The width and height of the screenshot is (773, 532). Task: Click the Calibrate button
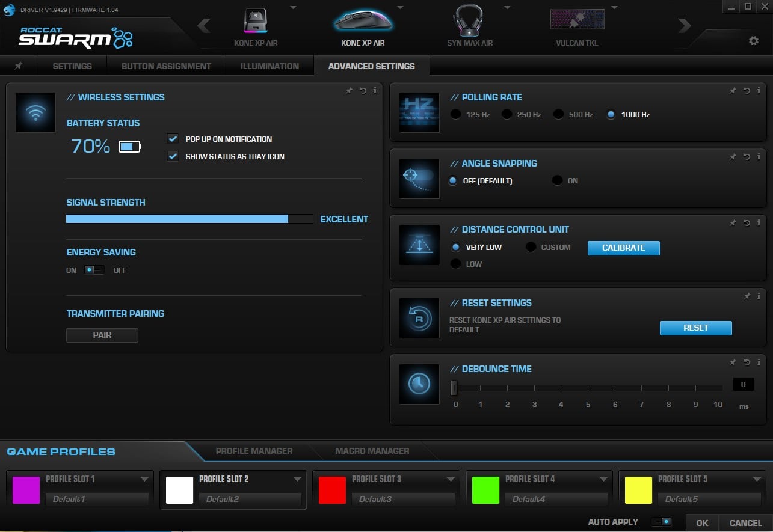tap(623, 248)
